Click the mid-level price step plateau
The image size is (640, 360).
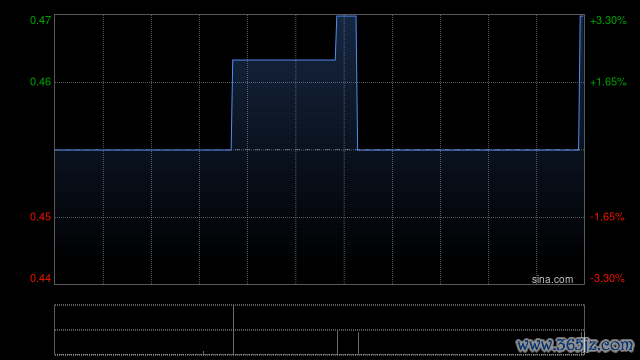284,60
